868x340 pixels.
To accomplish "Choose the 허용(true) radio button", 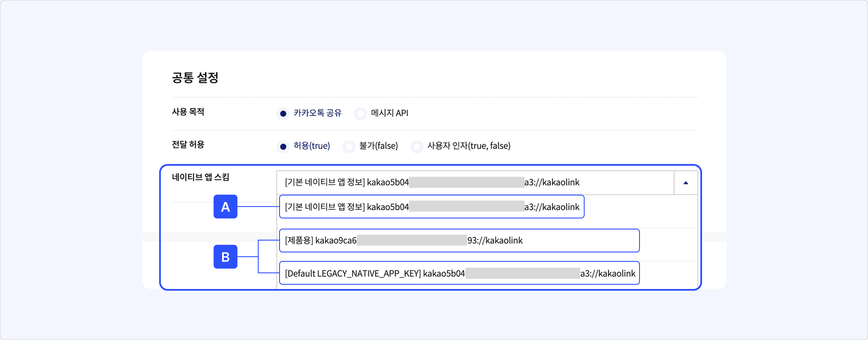I will (283, 147).
